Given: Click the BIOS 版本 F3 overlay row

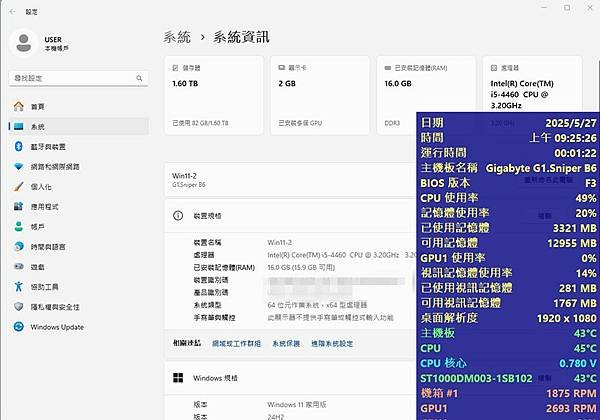Looking at the screenshot, I should click(x=508, y=183).
